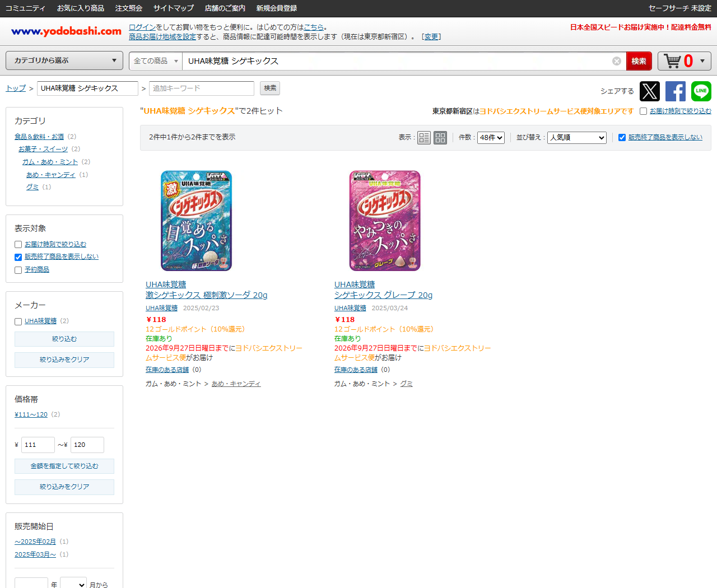Select 2025年03月〜 release date filter
Viewport: 717px width, 588px height.
35,554
